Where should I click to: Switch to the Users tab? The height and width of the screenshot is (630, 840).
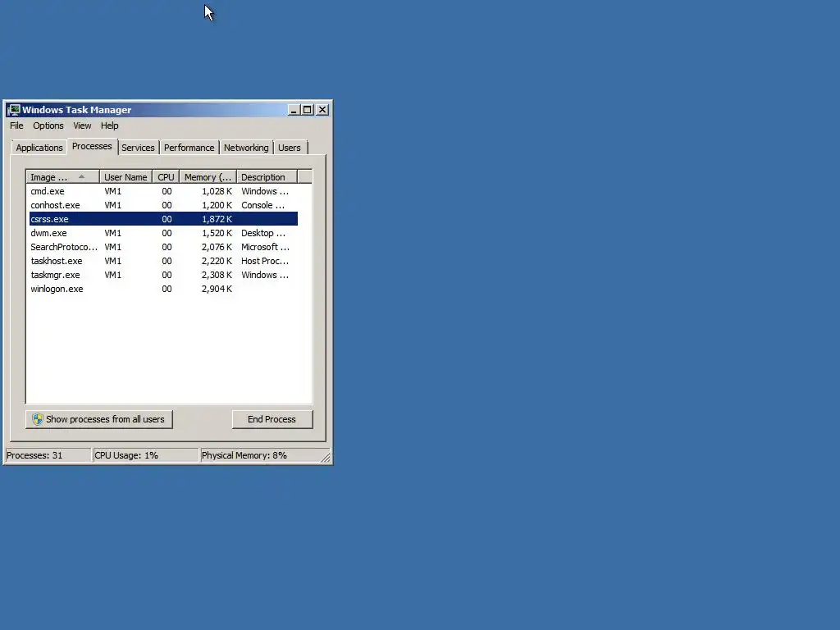290,148
